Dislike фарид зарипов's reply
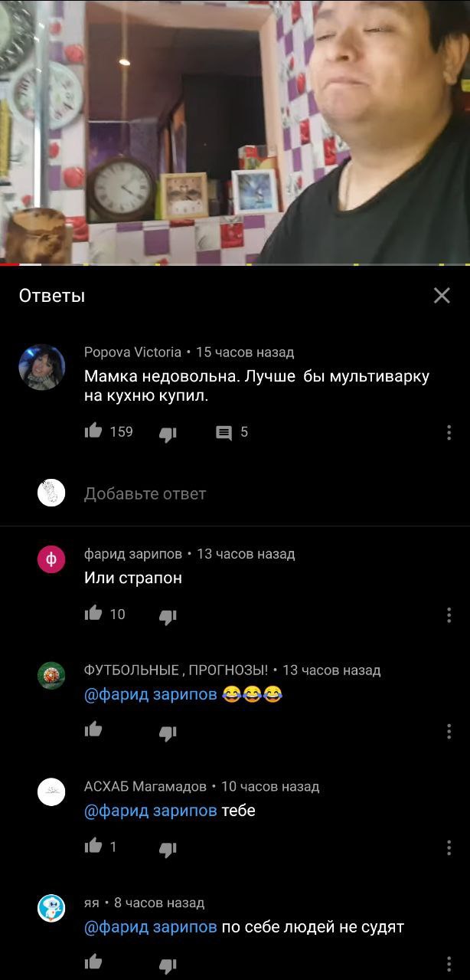 (168, 615)
